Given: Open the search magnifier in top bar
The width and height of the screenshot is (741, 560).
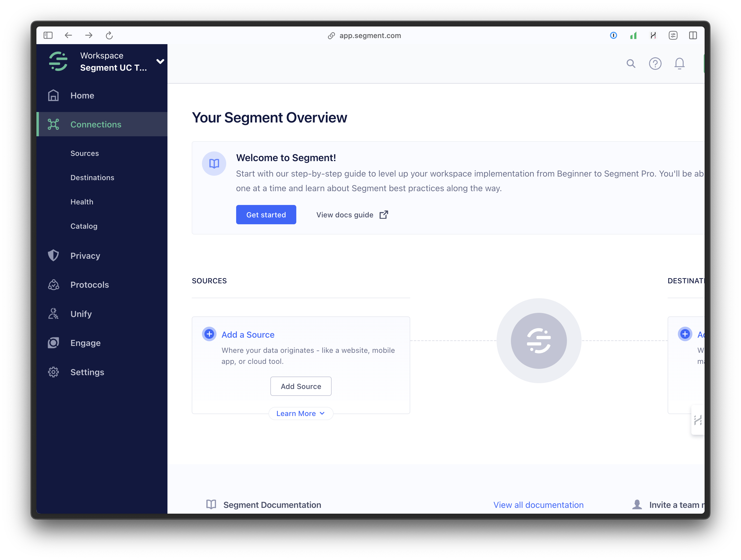Looking at the screenshot, I should click(x=631, y=63).
